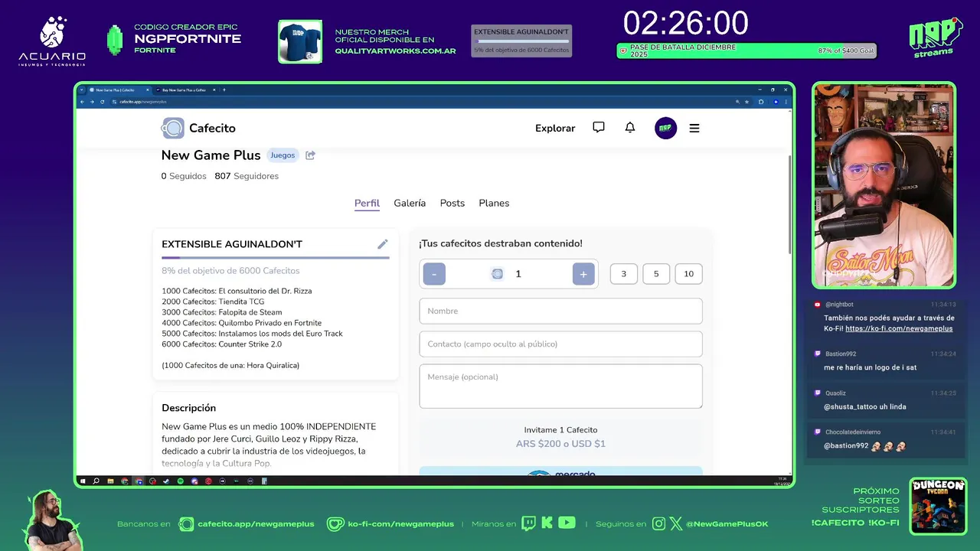Switch to the Galería tab

410,203
